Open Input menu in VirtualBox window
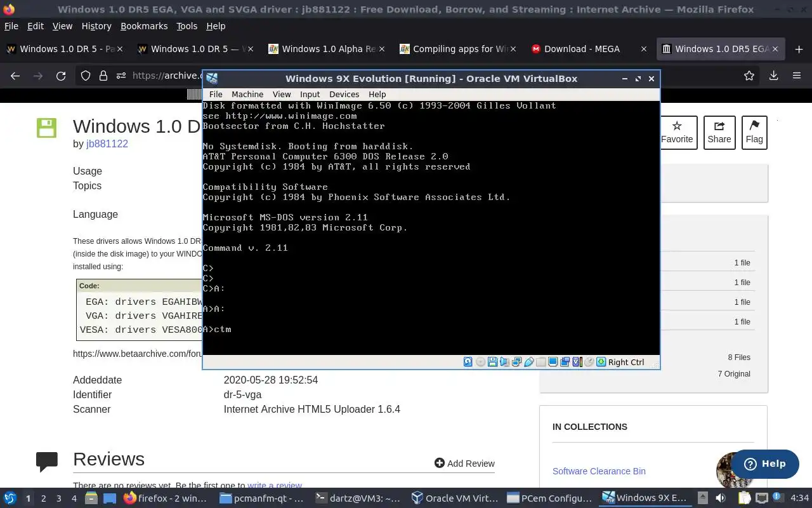Image resolution: width=812 pixels, height=508 pixels. pos(310,94)
